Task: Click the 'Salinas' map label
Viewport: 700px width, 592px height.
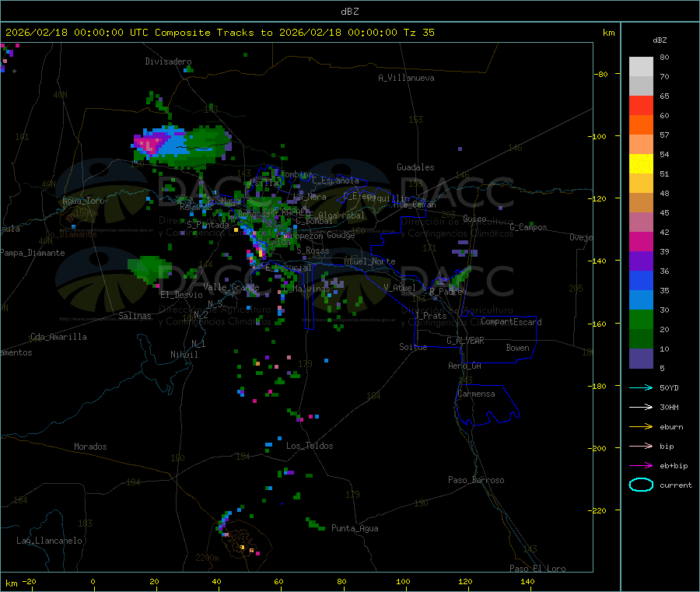Action: [x=135, y=316]
